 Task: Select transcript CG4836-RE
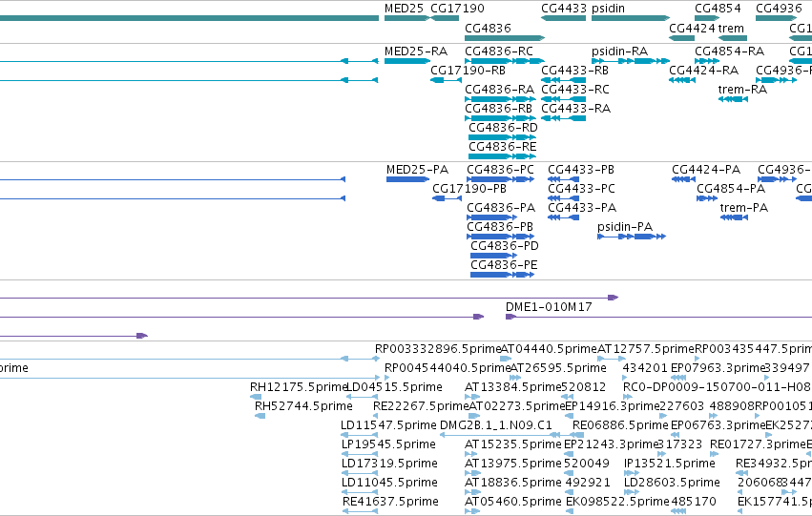pos(502,156)
